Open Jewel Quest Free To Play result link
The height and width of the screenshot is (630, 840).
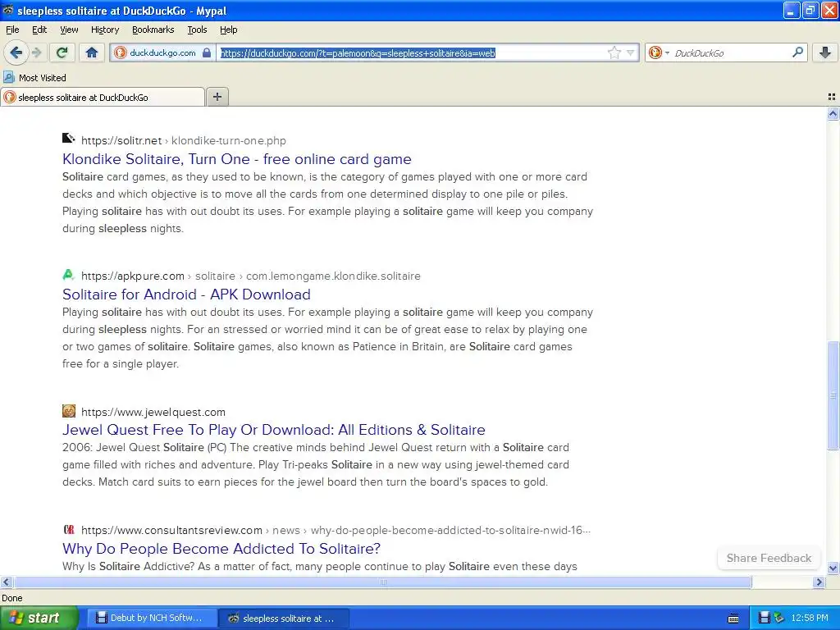[x=274, y=430]
